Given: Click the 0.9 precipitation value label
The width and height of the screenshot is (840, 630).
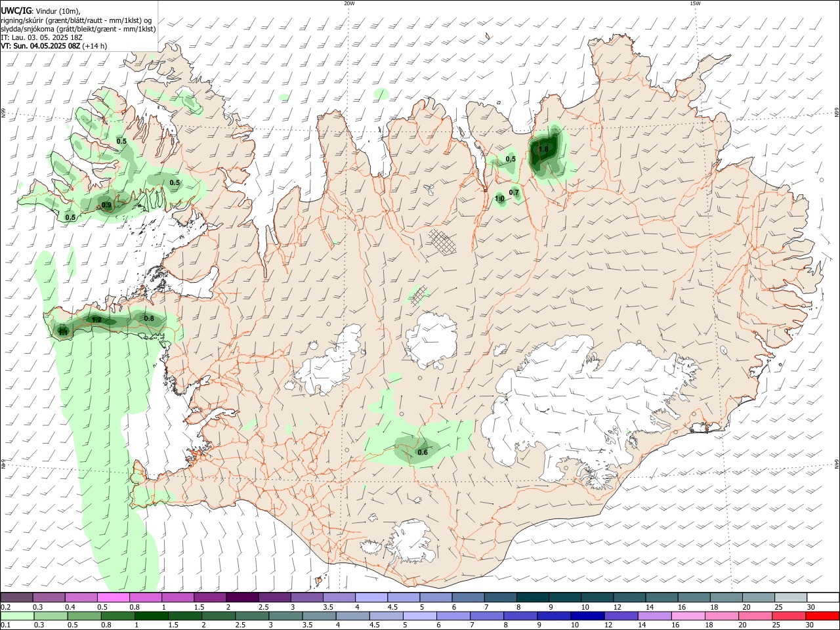Looking at the screenshot, I should pyautogui.click(x=107, y=205).
